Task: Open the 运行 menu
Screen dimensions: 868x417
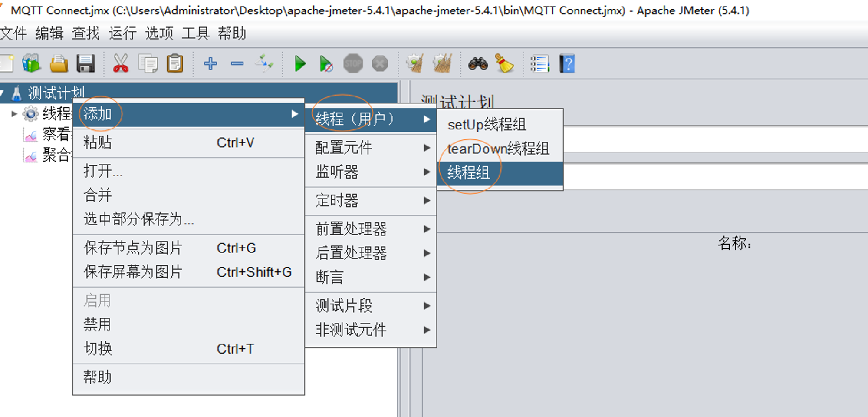Action: (122, 33)
